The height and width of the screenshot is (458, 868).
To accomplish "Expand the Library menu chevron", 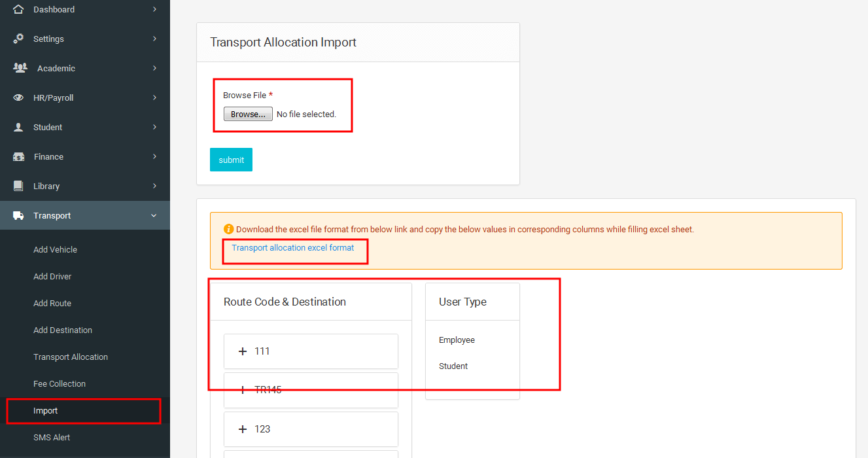I will coord(154,186).
